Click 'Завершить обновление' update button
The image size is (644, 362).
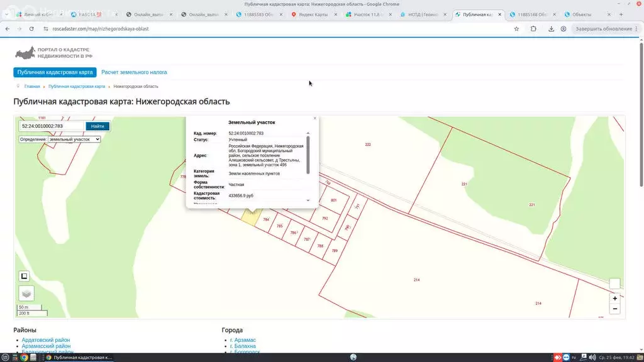coord(603,29)
